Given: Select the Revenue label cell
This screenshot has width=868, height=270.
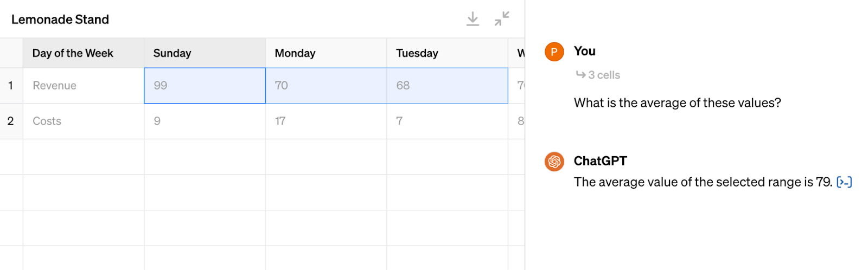Looking at the screenshot, I should (84, 86).
